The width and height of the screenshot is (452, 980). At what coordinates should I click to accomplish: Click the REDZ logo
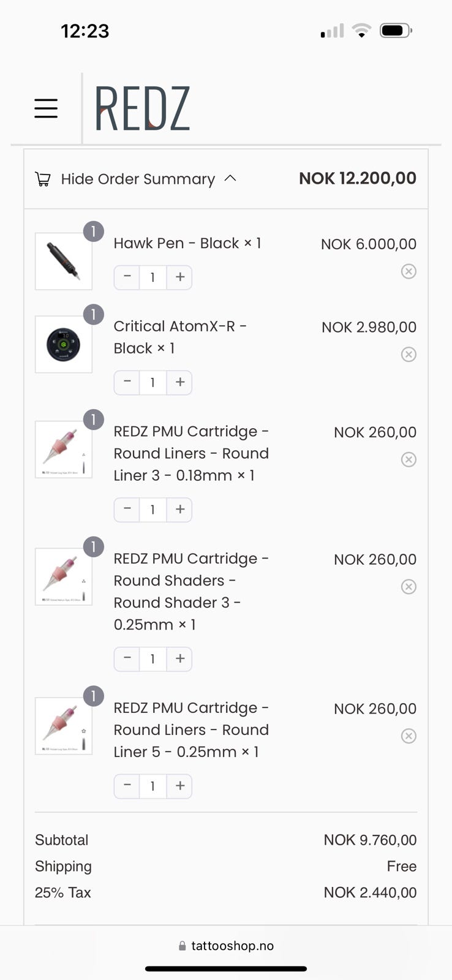tap(142, 108)
